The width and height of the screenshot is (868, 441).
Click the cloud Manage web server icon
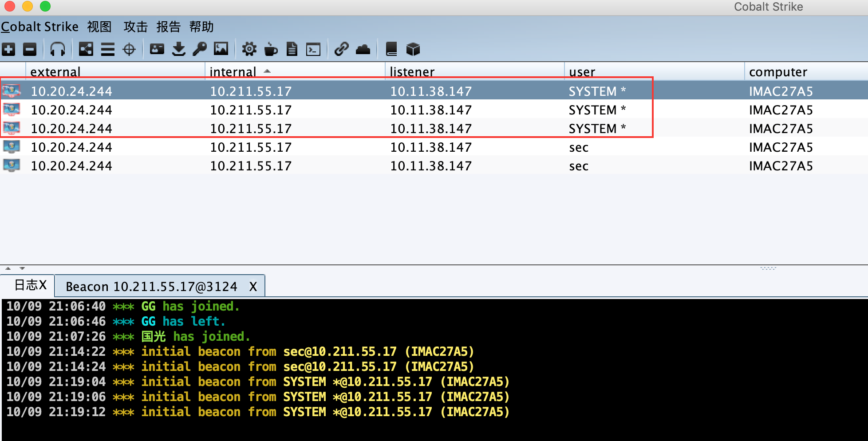tap(363, 49)
